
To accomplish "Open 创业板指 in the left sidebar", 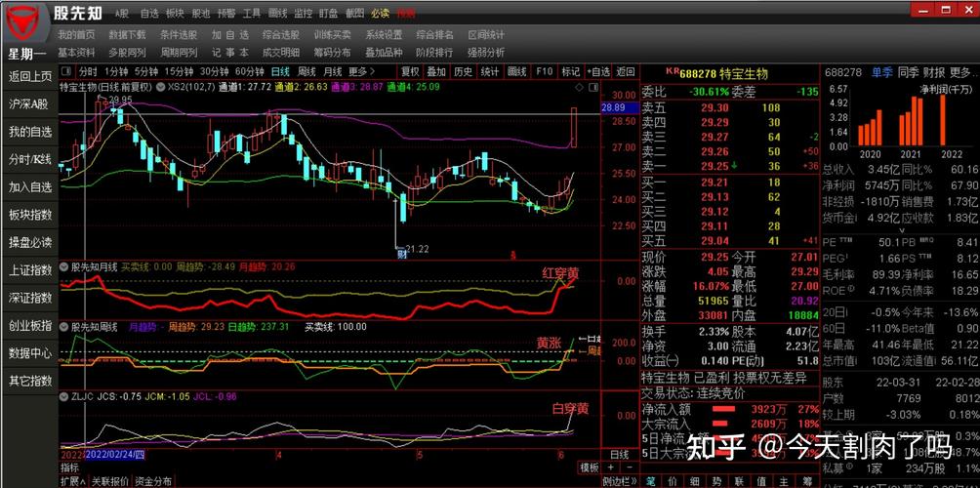I will [x=30, y=325].
